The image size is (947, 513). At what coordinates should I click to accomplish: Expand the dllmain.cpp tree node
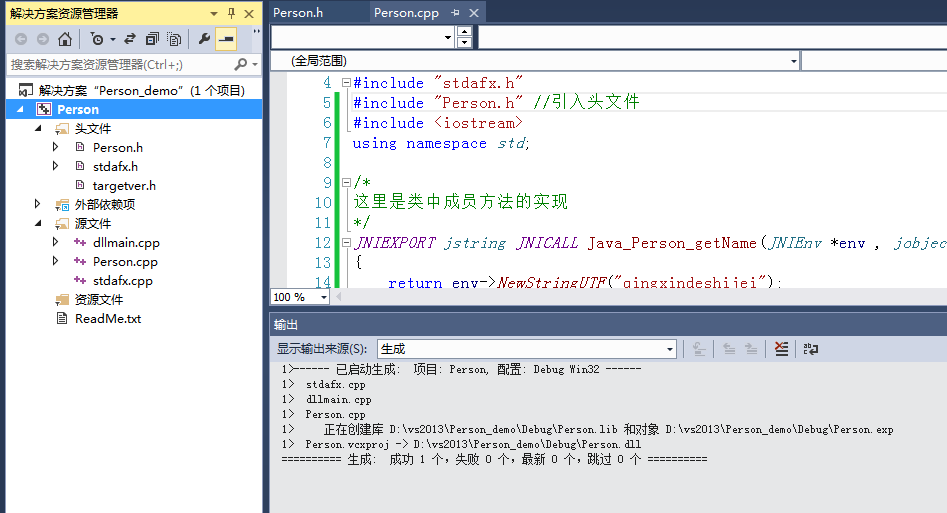point(56,242)
